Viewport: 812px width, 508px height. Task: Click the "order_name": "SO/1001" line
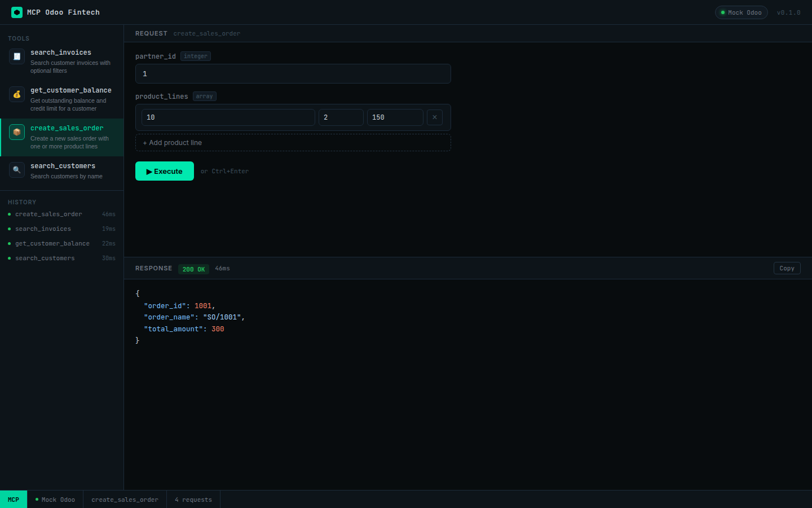[x=195, y=317]
